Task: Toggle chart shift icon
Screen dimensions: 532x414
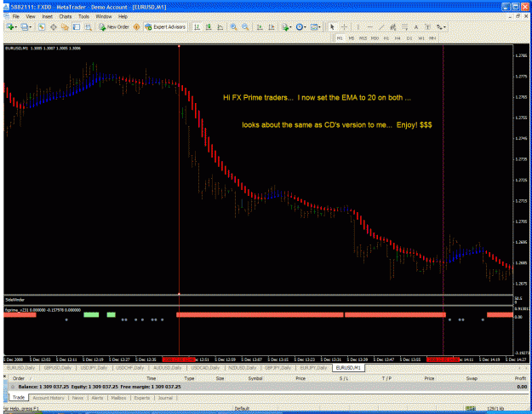Action: coord(271,26)
